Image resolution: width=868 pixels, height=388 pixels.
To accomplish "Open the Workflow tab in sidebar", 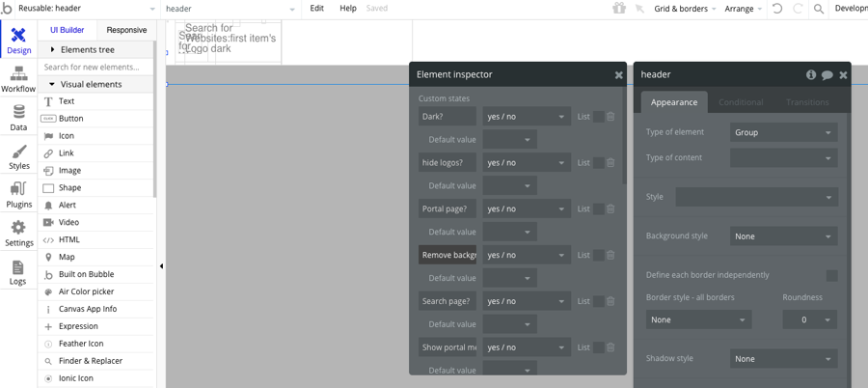I will (x=18, y=79).
